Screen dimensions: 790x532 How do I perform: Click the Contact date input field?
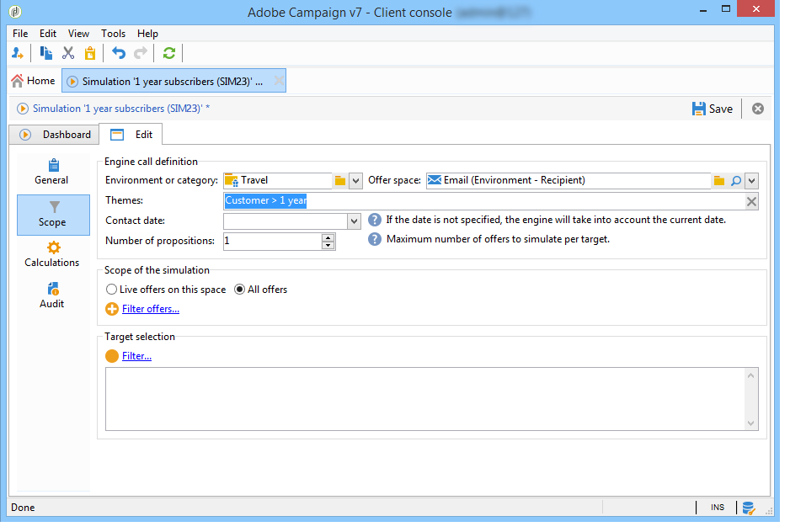point(286,221)
